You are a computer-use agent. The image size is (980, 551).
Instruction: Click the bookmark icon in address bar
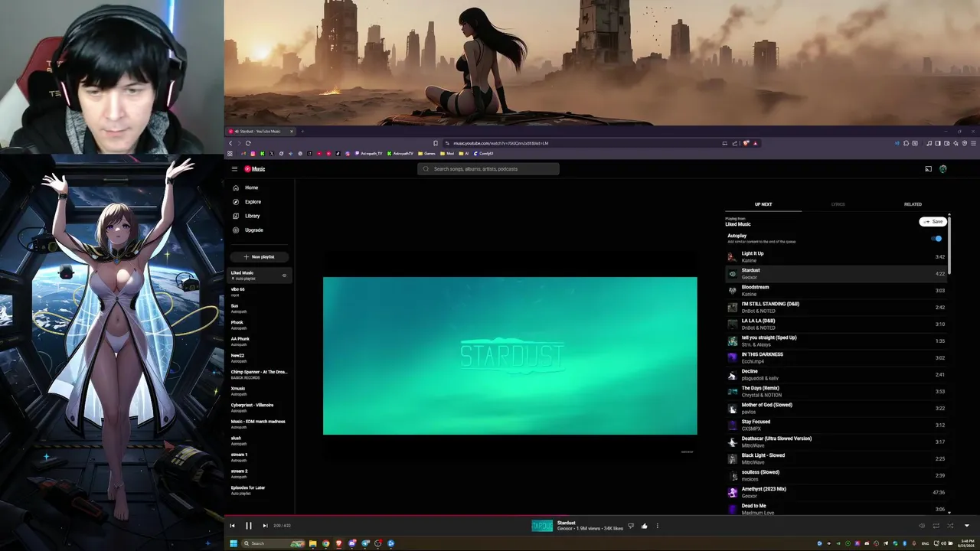436,143
